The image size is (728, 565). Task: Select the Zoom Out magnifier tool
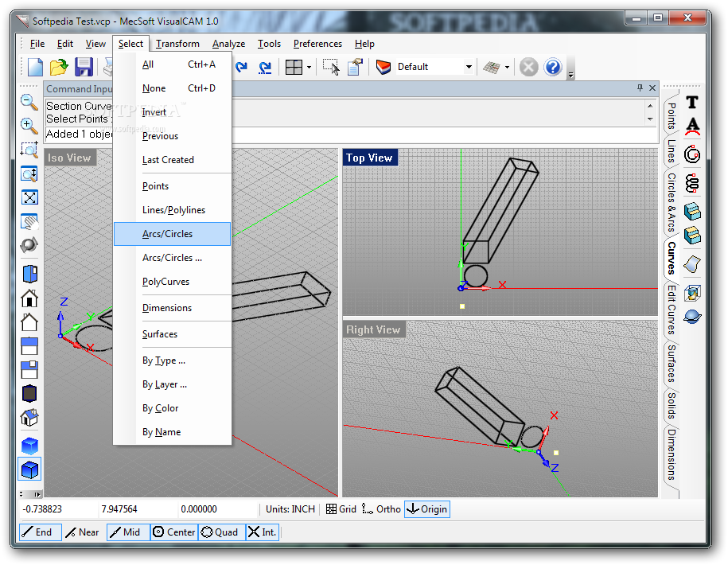(29, 102)
